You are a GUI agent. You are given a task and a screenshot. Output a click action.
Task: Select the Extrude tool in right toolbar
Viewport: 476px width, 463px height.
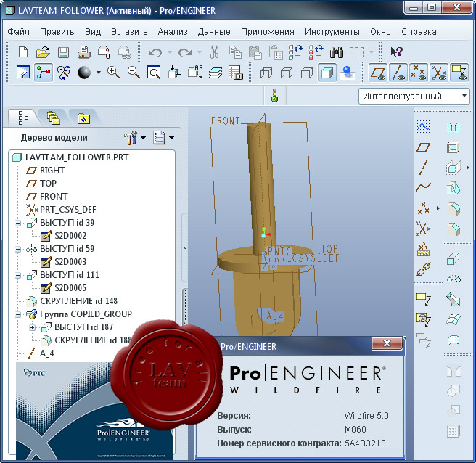[454, 258]
